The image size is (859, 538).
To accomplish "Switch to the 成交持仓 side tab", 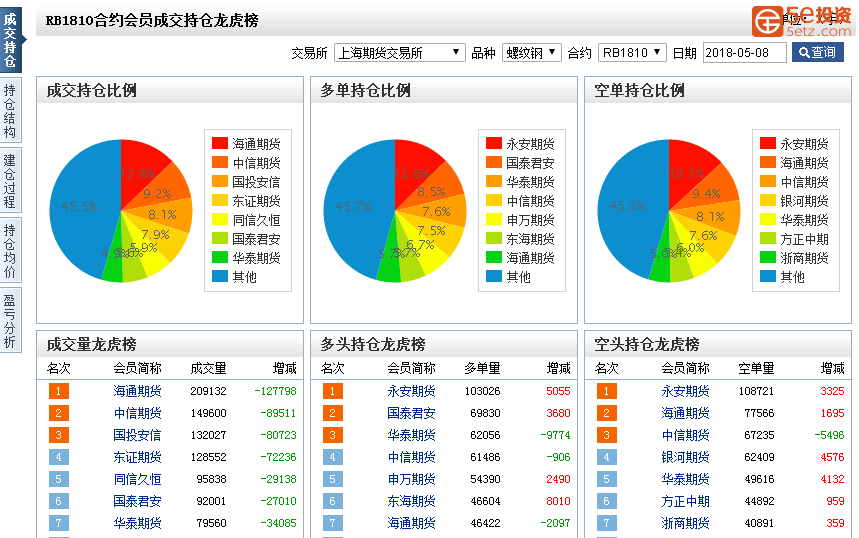I will 10,41.
